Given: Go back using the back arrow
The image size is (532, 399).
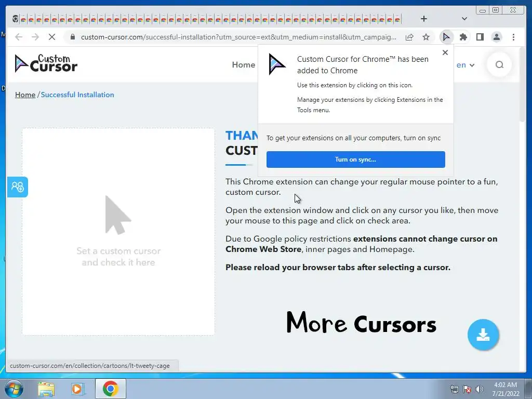Looking at the screenshot, I should 19,37.
